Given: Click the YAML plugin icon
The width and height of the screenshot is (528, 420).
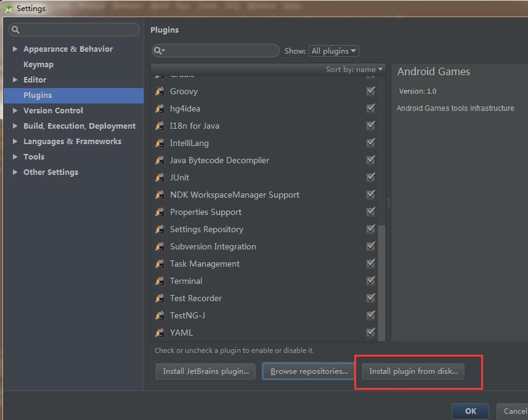Looking at the screenshot, I should click(160, 333).
